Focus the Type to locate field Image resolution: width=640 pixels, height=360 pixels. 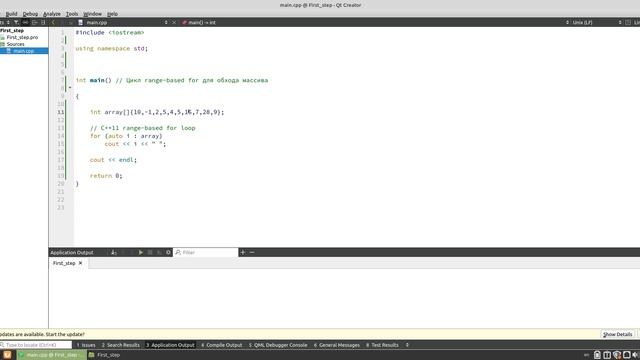[x=36, y=345]
